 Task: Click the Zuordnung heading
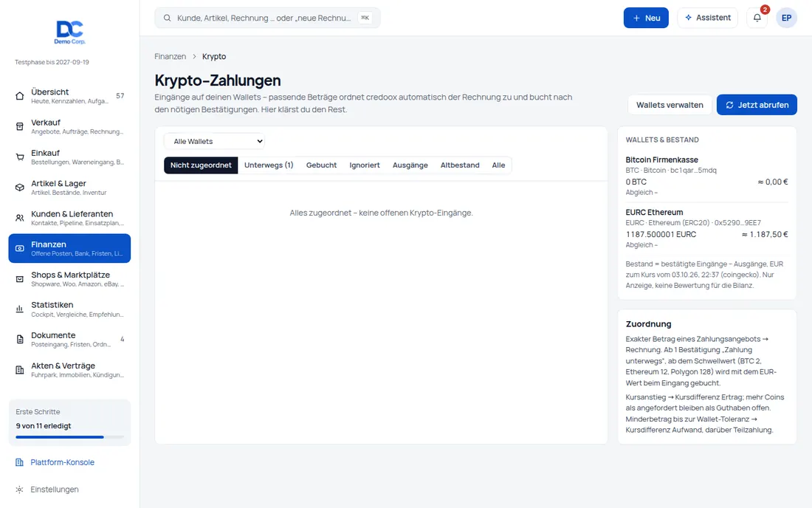coord(648,324)
